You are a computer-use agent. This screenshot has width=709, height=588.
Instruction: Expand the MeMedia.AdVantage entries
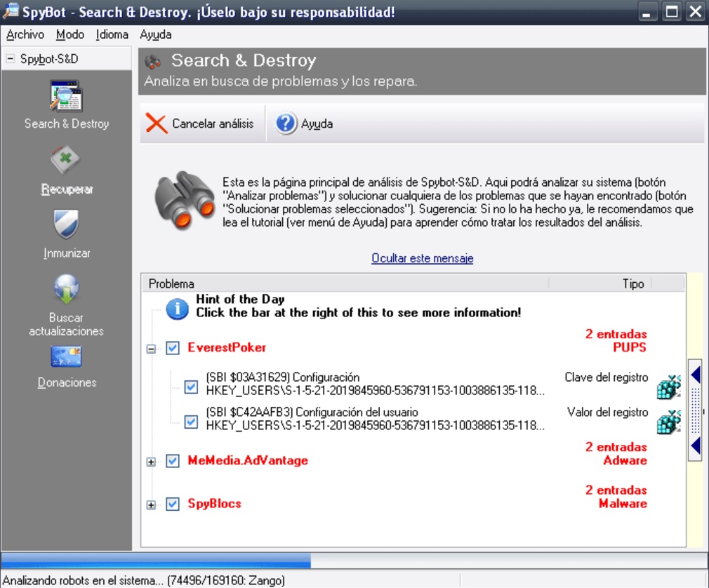click(x=151, y=461)
